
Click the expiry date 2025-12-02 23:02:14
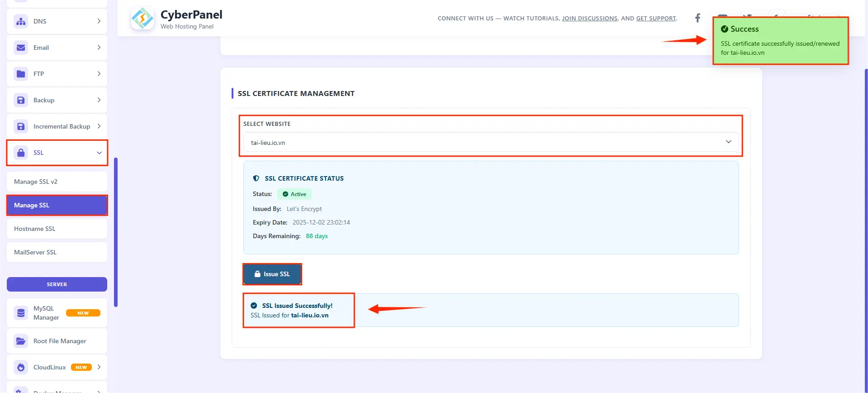321,222
